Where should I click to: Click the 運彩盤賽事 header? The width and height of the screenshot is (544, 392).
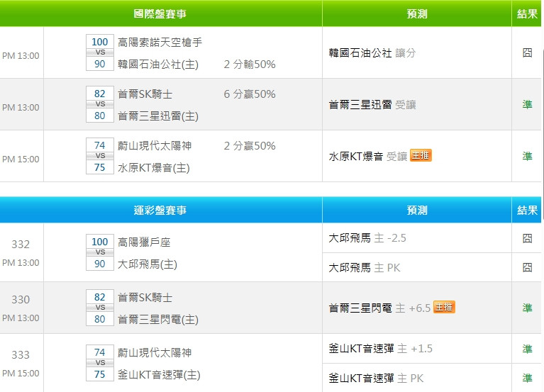pyautogui.click(x=160, y=210)
